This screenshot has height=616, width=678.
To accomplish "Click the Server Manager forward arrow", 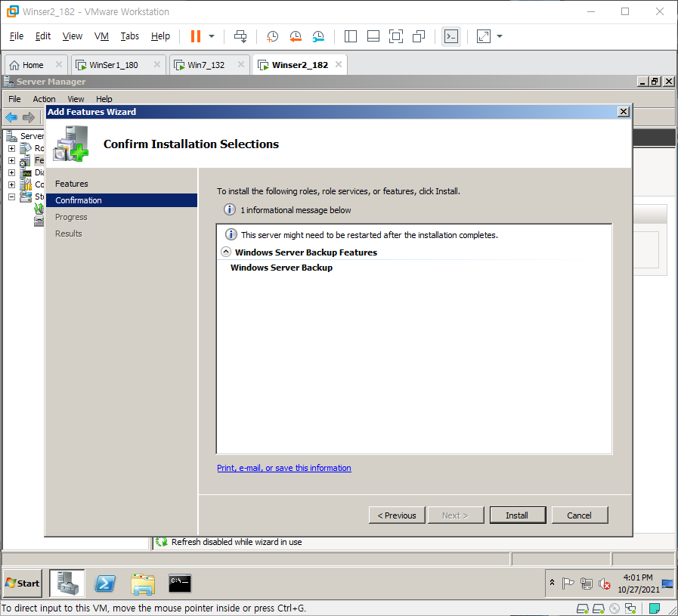I will click(29, 117).
